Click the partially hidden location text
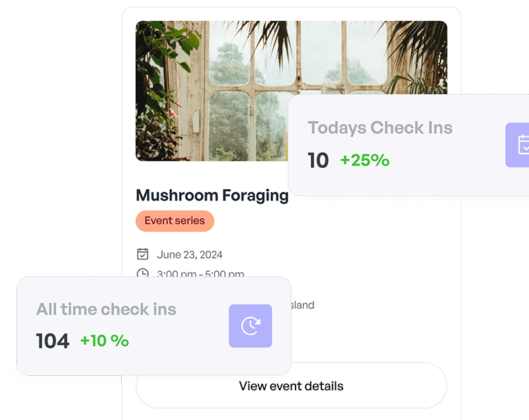 (303, 305)
